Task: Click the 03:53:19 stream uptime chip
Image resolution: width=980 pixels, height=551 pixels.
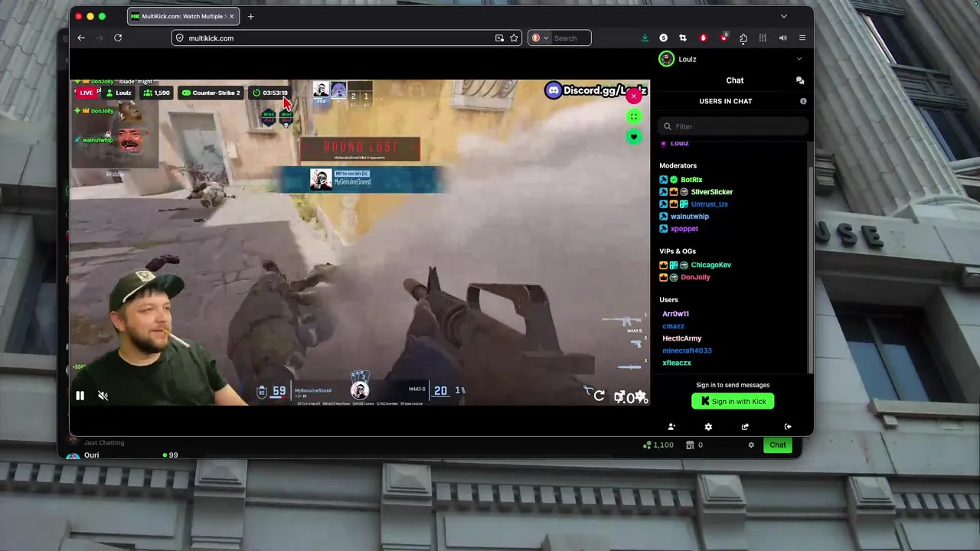Action: coord(269,93)
